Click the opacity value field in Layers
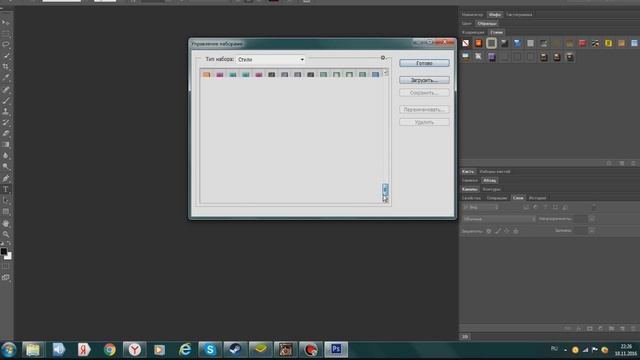Screen dimensions: 640x360 580,219
